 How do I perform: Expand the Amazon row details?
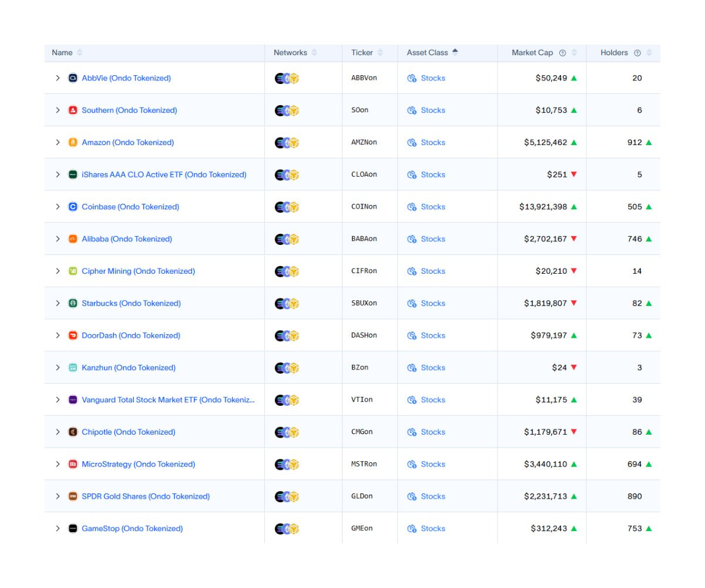click(58, 142)
